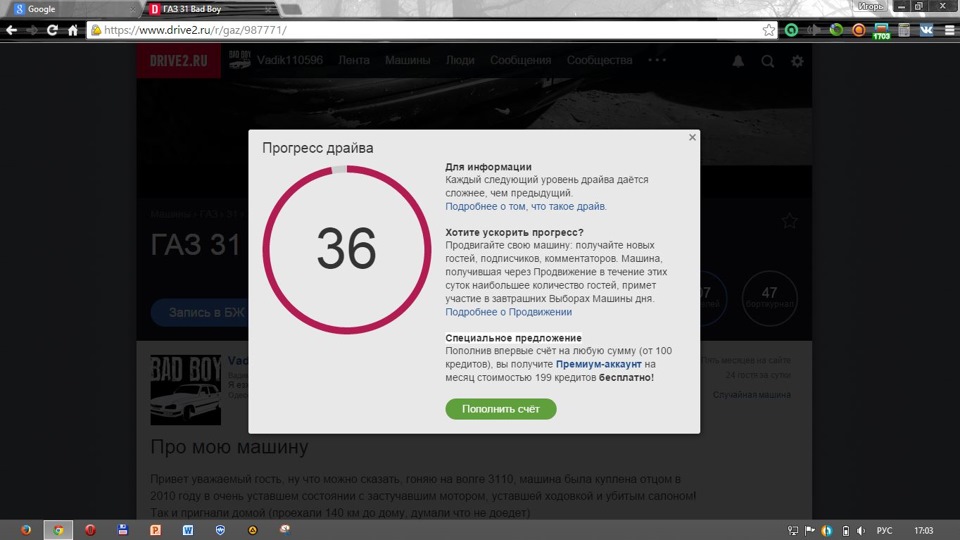Image resolution: width=960 pixels, height=540 pixels.
Task: Expand the three-dots more menu in the site header
Action: pos(657,60)
